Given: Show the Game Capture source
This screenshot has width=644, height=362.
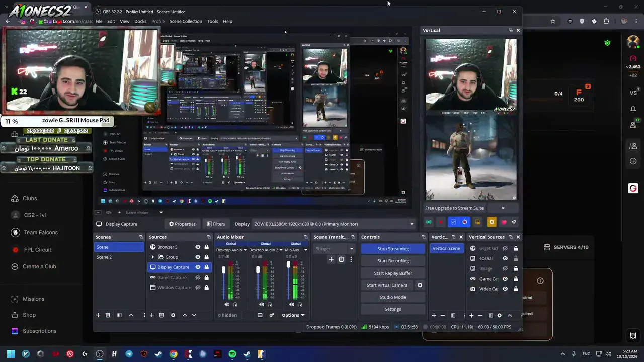Looking at the screenshot, I should pos(198,278).
